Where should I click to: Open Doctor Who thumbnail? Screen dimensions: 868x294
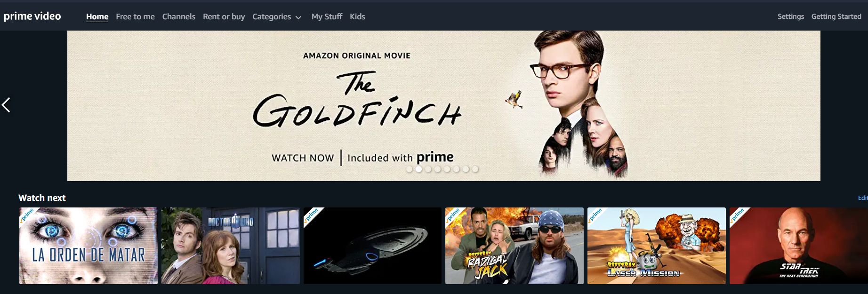pyautogui.click(x=231, y=246)
